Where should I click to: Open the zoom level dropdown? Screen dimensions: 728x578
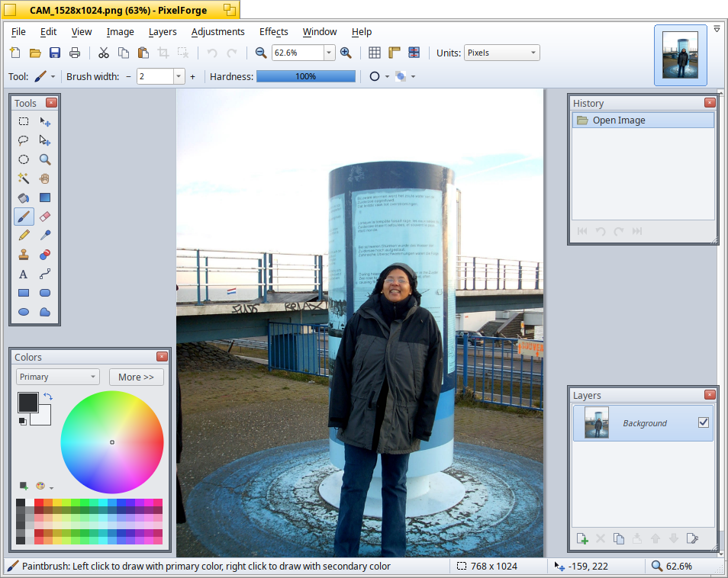[x=329, y=53]
